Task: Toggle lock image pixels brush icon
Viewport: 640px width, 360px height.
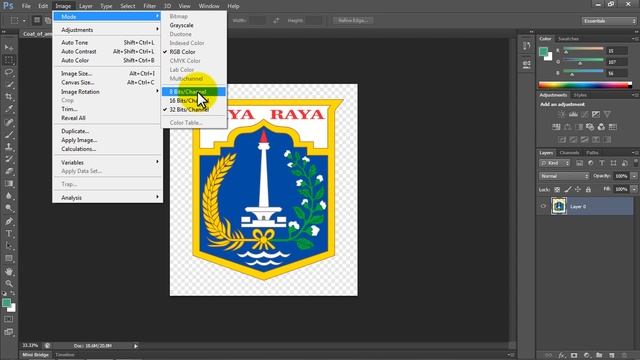Action: tap(568, 189)
